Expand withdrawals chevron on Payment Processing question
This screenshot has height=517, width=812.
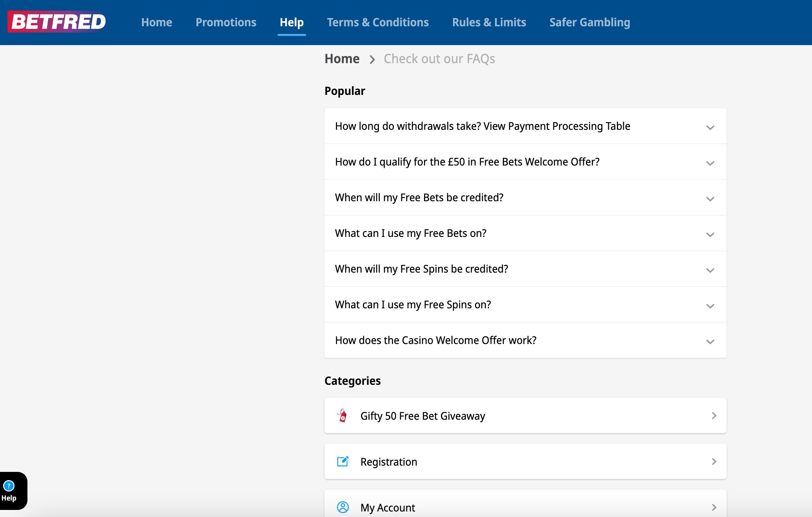coord(710,127)
